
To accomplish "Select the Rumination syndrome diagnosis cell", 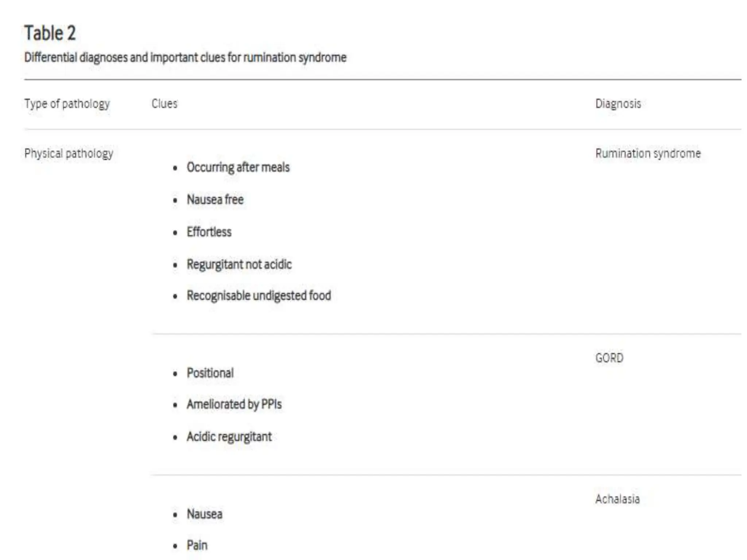I will [x=648, y=153].
